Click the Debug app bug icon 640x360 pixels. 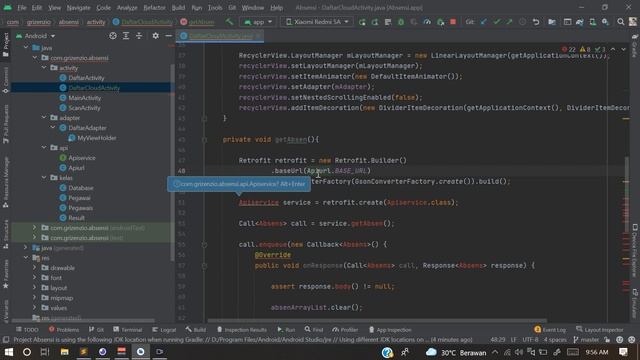pyautogui.click(x=401, y=22)
